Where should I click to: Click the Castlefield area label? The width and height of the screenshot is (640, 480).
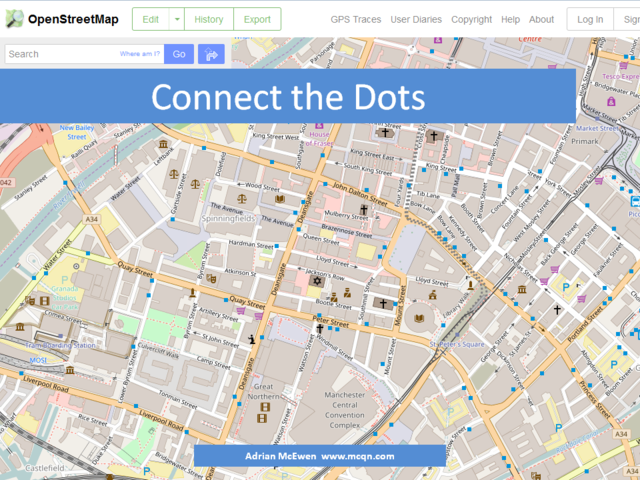(45, 468)
